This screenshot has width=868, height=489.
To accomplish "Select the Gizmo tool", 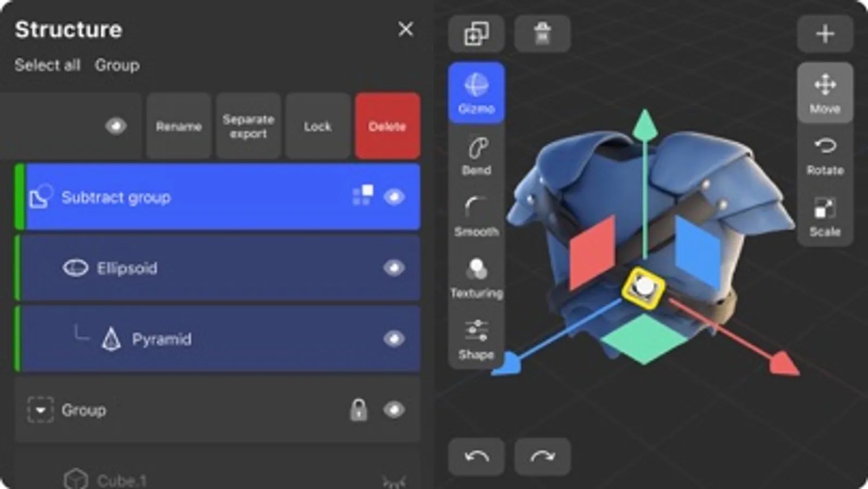I will (x=476, y=93).
